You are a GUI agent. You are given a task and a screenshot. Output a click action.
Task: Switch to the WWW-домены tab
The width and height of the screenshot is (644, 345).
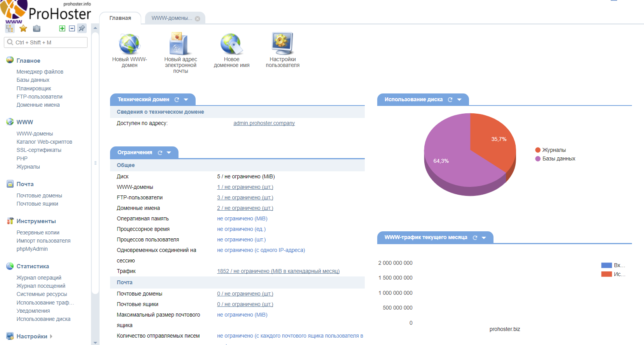171,18
